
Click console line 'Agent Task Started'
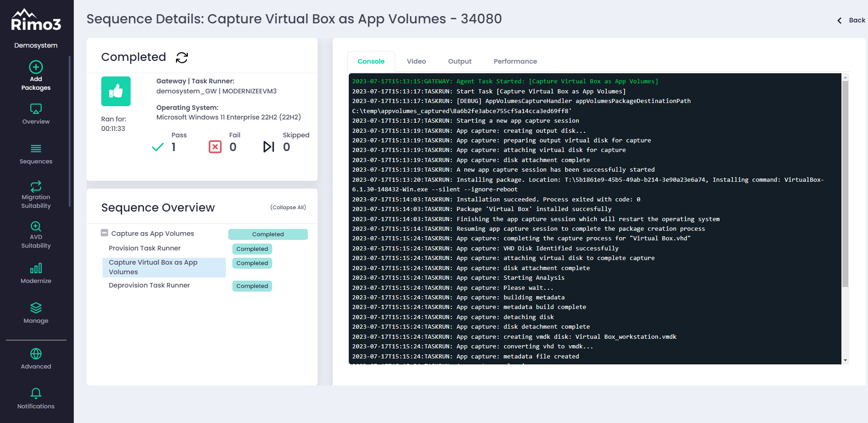click(x=505, y=81)
